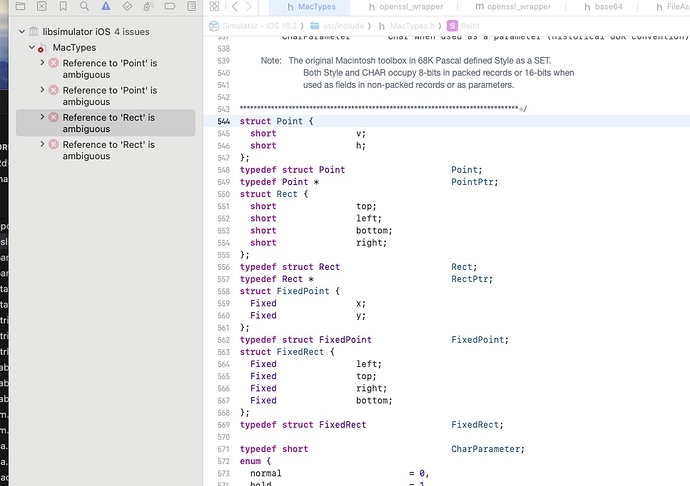Click 'CharParameter;' typedef name
This screenshot has width=690, height=486.
coord(488,449)
